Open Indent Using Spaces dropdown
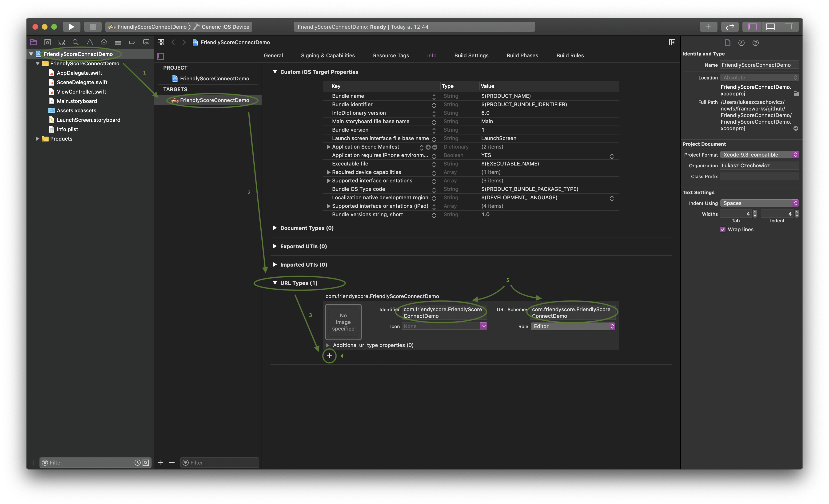This screenshot has height=504, width=829. click(x=759, y=203)
